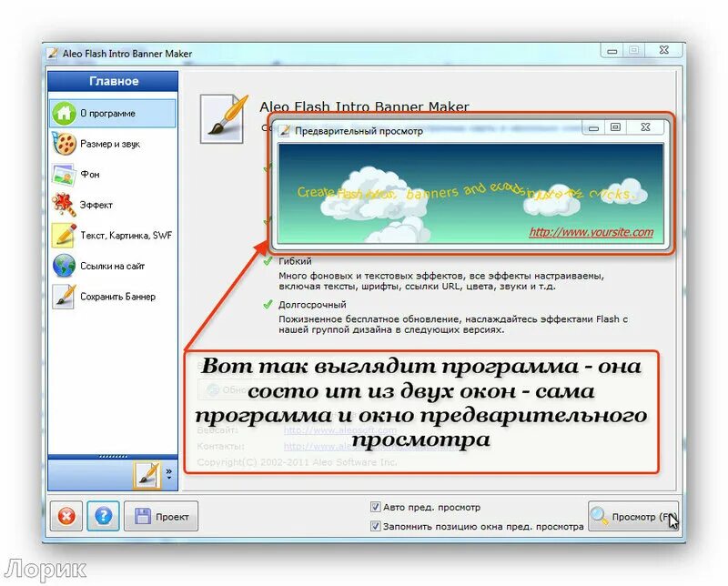This screenshot has height=586, width=728.
Task: Click the preview window title bar icon
Action: (284, 131)
